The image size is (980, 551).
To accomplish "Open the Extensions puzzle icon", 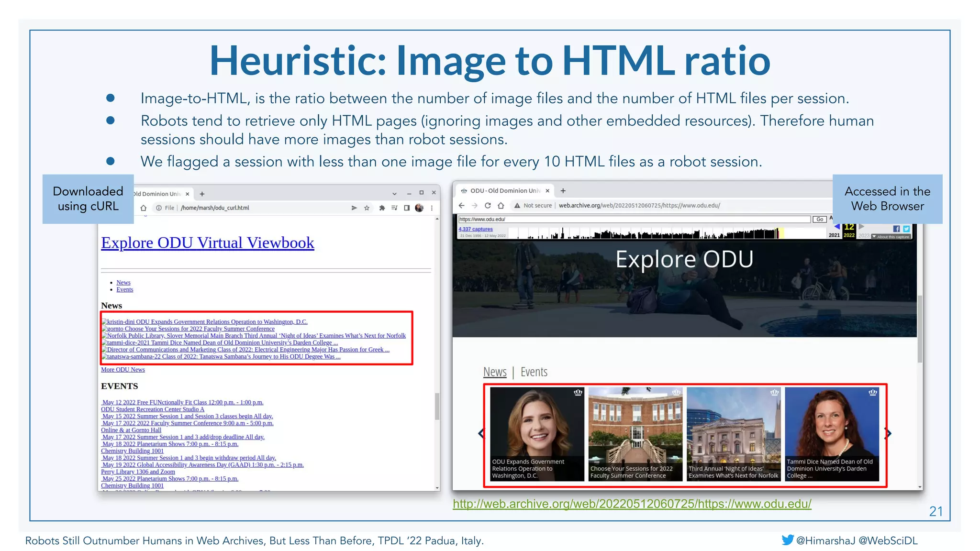I will click(382, 208).
